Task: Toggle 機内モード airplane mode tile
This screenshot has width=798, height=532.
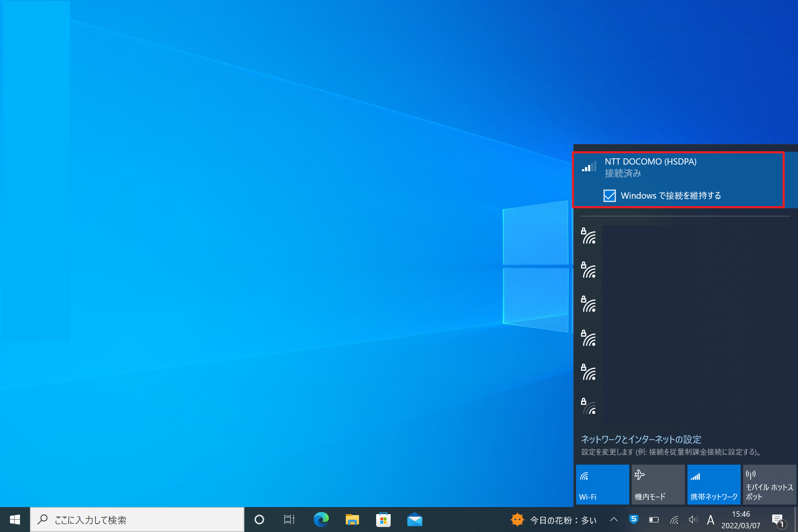Action: (658, 485)
